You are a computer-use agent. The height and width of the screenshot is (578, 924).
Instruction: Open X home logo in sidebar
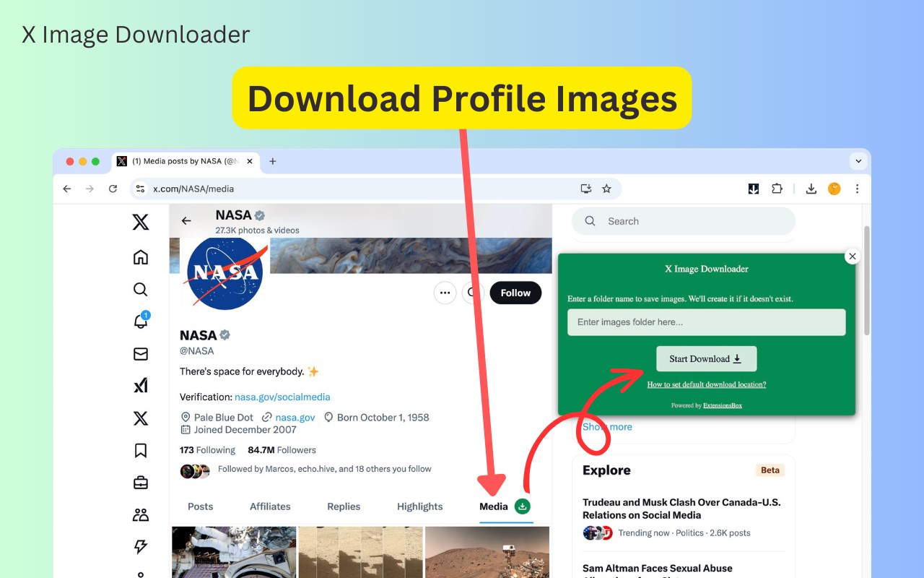141,223
